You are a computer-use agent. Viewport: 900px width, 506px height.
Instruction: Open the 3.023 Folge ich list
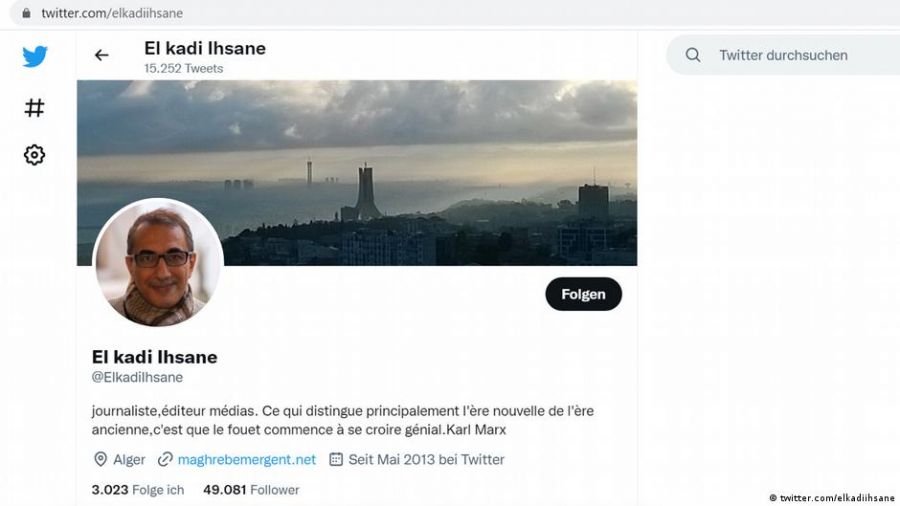[138, 490]
